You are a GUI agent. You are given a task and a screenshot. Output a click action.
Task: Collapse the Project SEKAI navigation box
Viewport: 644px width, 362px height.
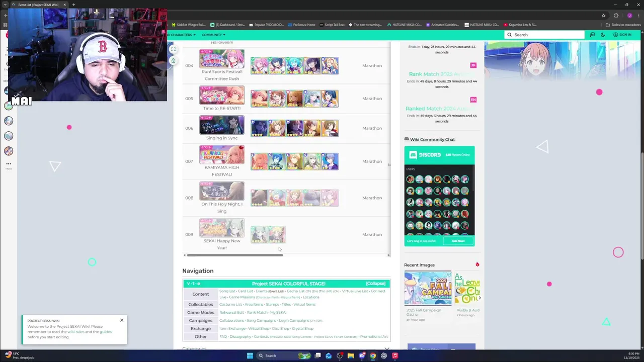click(375, 284)
